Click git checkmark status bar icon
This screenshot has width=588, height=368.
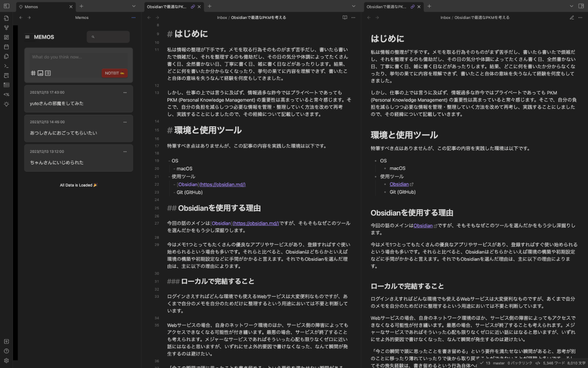(x=482, y=363)
